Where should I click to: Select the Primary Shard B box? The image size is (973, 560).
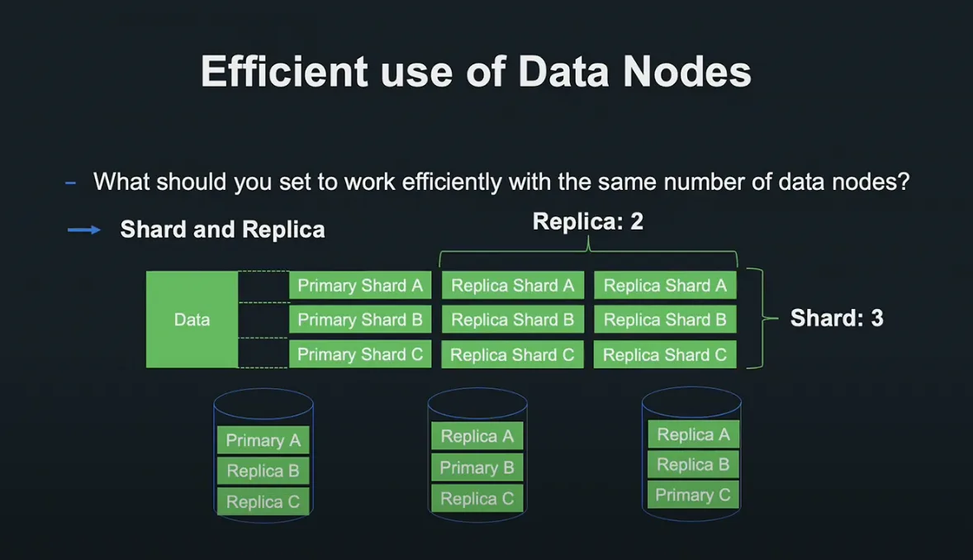click(x=360, y=319)
